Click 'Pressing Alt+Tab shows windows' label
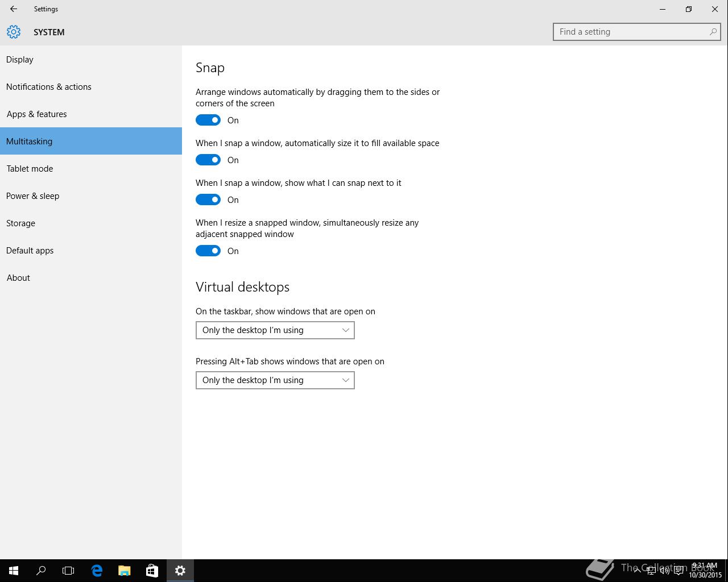 click(x=290, y=361)
